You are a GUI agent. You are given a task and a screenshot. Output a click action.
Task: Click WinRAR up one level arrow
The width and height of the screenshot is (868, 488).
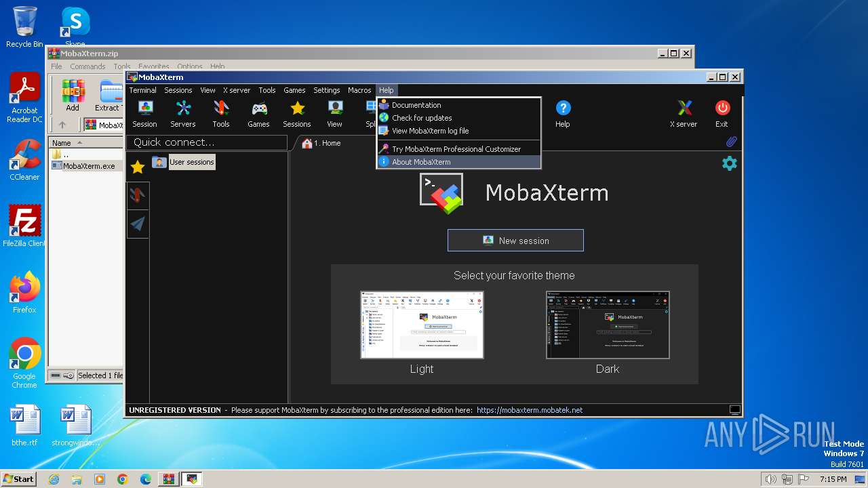tap(62, 125)
